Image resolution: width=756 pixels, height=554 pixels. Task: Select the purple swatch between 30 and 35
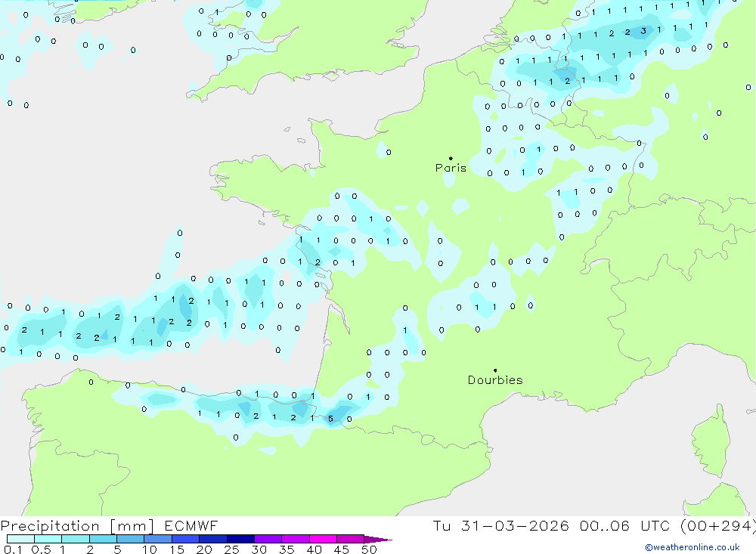(268, 539)
